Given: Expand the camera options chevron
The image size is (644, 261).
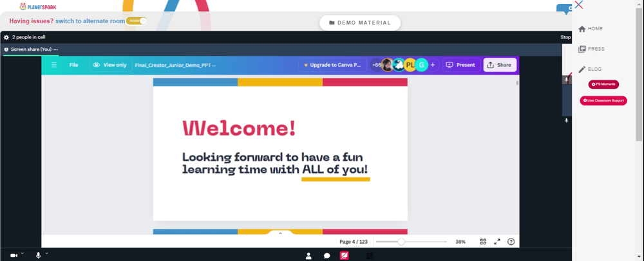Looking at the screenshot, I should click(x=22, y=254).
